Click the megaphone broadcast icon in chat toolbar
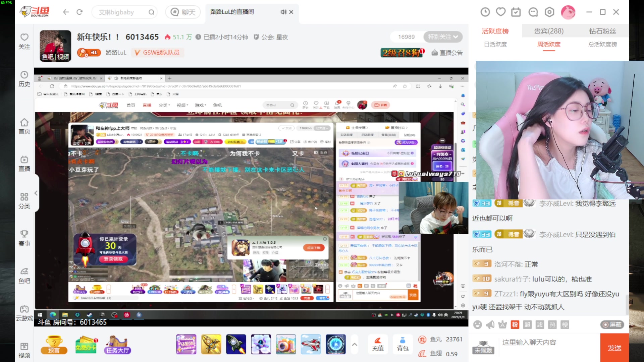The width and height of the screenshot is (644, 362). (490, 324)
